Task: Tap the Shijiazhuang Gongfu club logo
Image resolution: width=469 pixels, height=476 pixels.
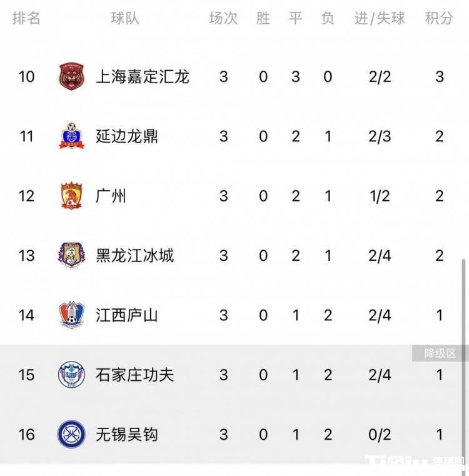Action: coord(71,375)
